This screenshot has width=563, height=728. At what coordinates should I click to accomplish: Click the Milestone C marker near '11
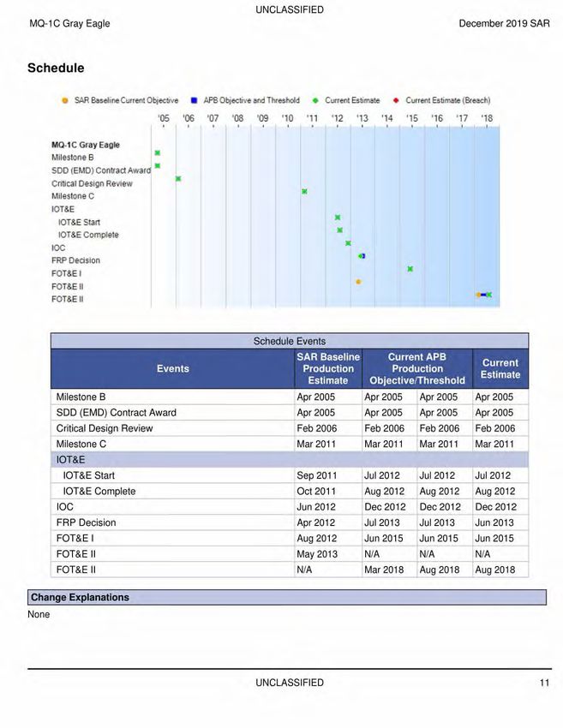[304, 191]
